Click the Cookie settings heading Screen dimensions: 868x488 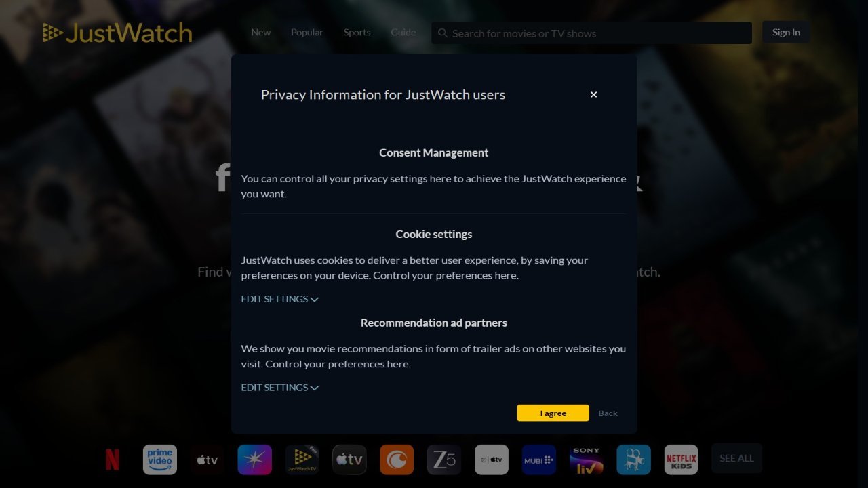pyautogui.click(x=434, y=234)
